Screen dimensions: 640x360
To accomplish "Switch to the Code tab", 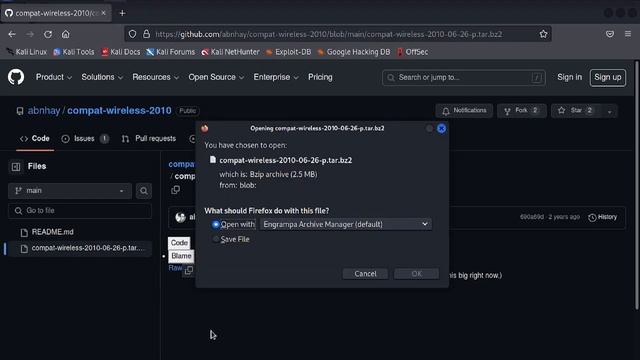I will [x=35, y=139].
